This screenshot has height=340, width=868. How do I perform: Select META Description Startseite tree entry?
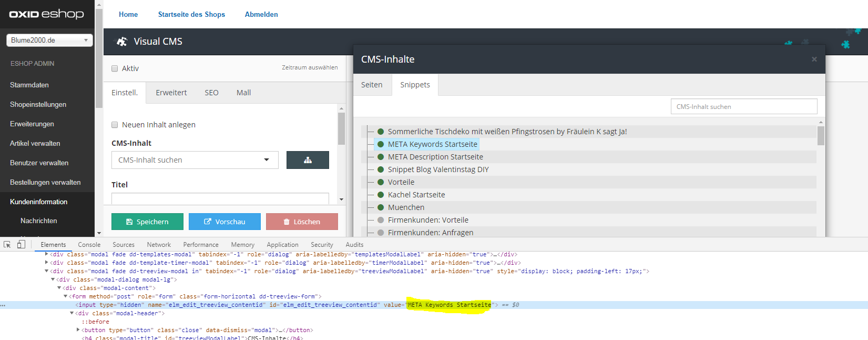[x=435, y=157]
